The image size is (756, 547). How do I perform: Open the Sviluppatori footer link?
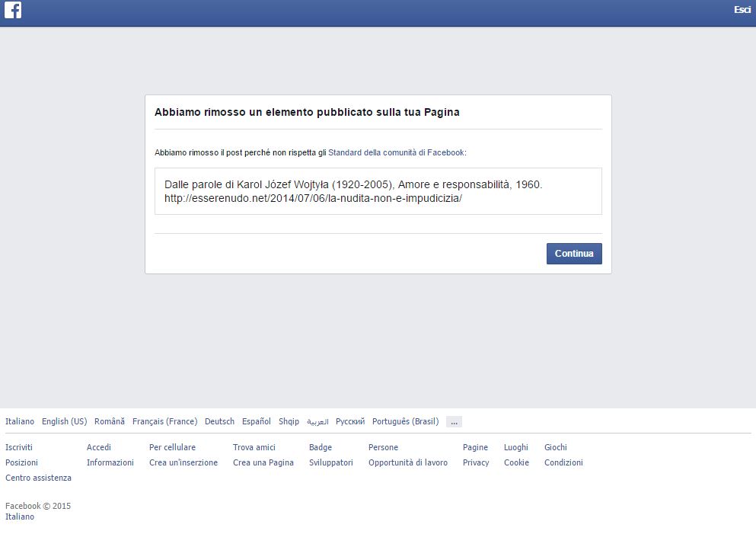330,462
